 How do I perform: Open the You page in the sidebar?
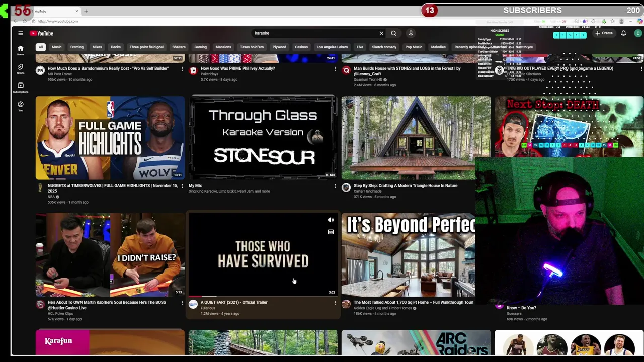(x=21, y=106)
